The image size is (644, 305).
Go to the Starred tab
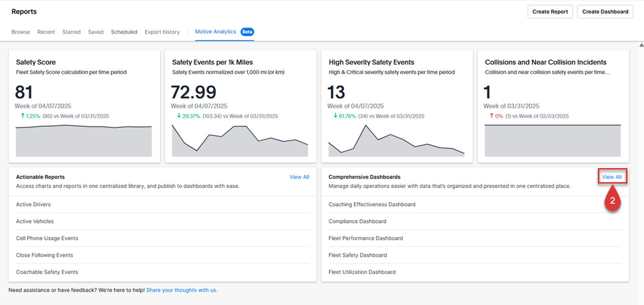[71, 32]
